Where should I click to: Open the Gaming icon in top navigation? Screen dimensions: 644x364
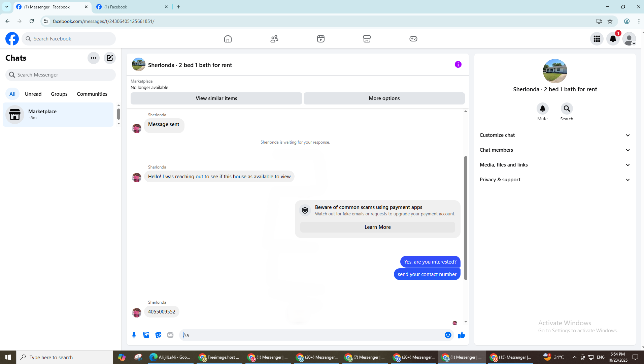coord(413,39)
